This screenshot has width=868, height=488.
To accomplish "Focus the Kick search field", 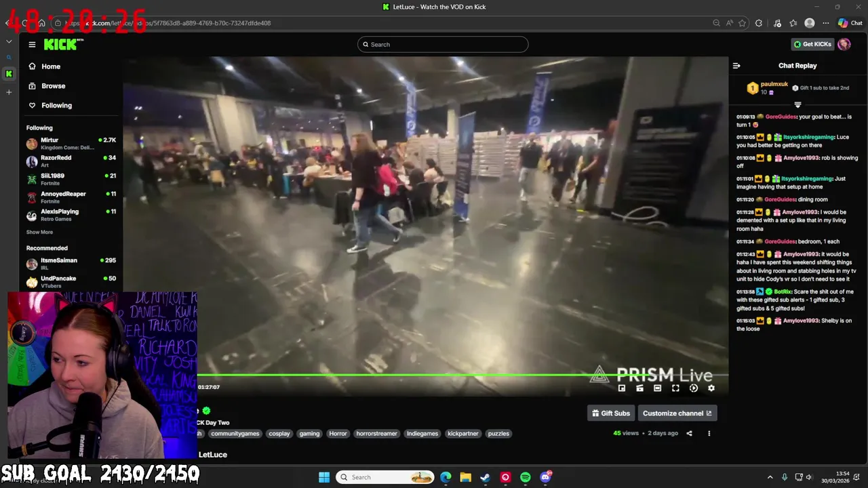I will (443, 45).
